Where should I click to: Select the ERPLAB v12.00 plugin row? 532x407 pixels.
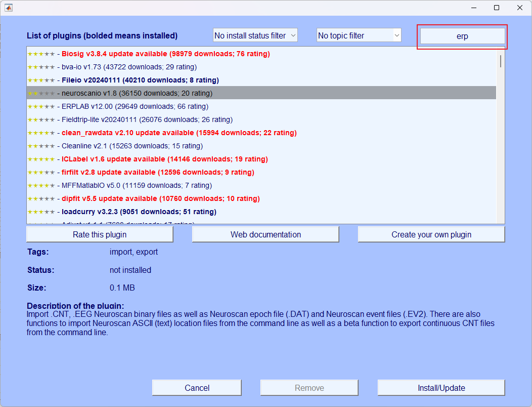click(261, 106)
